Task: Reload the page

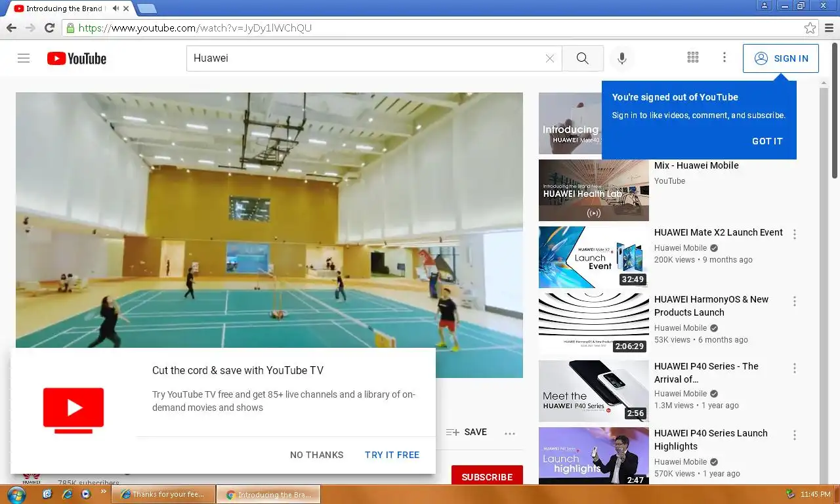Action: point(49,28)
